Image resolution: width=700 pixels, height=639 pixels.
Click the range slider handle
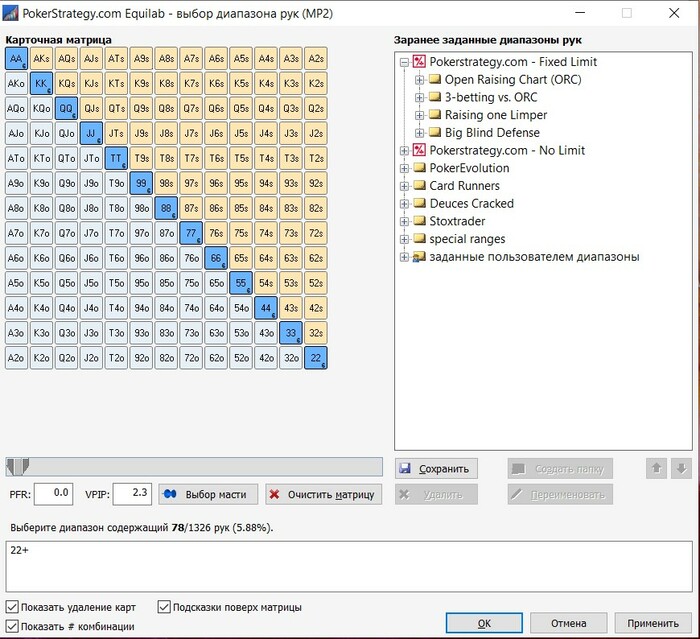[x=18, y=467]
